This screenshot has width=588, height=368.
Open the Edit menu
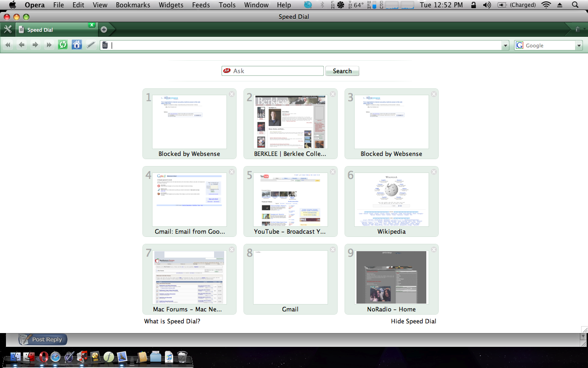pos(79,5)
